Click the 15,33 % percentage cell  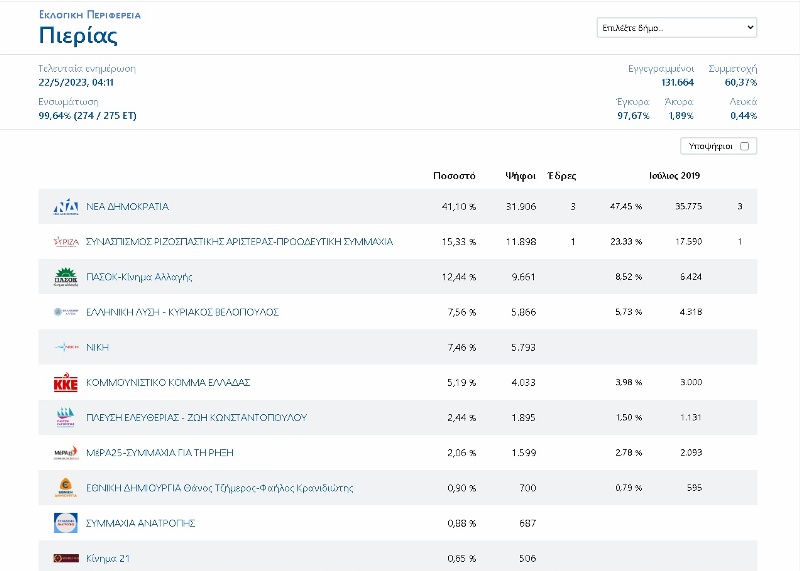[x=459, y=242]
